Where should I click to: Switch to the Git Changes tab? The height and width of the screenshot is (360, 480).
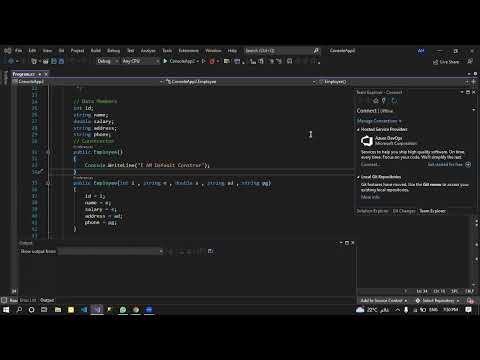(404, 211)
